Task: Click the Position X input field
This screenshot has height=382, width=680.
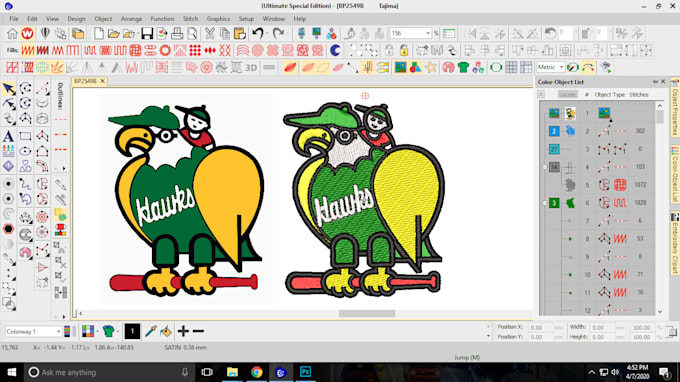Action: (541, 328)
